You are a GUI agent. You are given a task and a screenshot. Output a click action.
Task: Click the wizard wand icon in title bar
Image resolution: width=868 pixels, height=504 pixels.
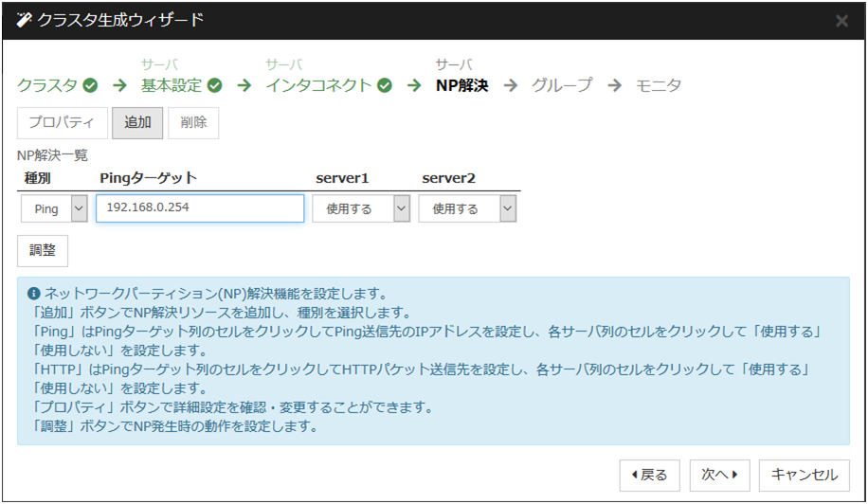click(25, 20)
